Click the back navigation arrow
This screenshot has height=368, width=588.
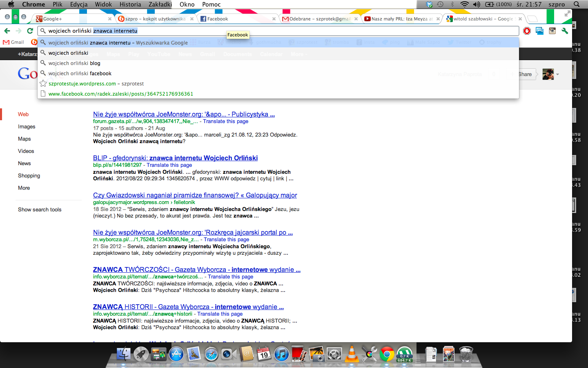click(x=7, y=31)
